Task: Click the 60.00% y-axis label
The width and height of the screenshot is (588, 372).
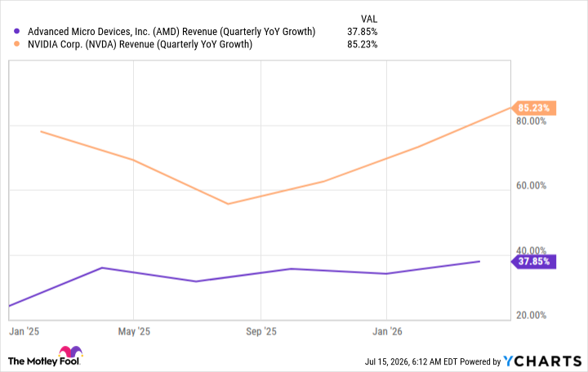Action: [532, 185]
